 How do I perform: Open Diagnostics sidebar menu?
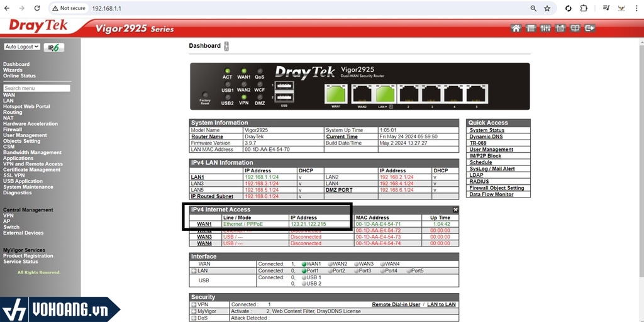pos(17,192)
